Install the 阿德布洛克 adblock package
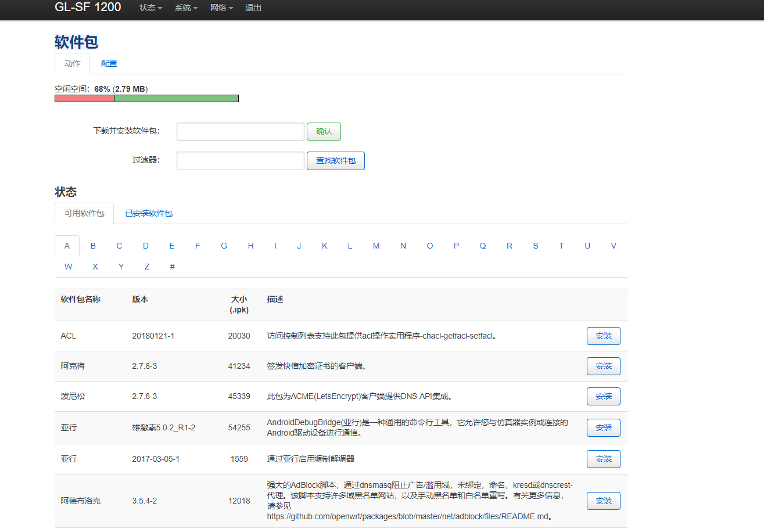Viewport: 764px width, 532px height. coord(603,501)
